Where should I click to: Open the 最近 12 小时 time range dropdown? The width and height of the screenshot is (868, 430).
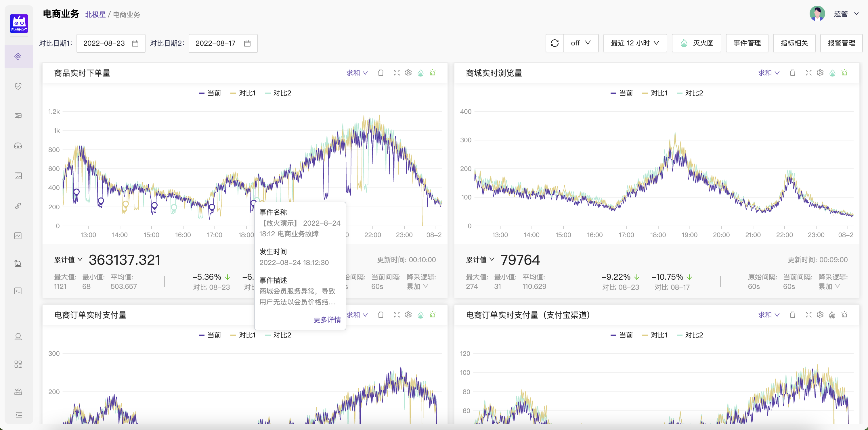(635, 43)
